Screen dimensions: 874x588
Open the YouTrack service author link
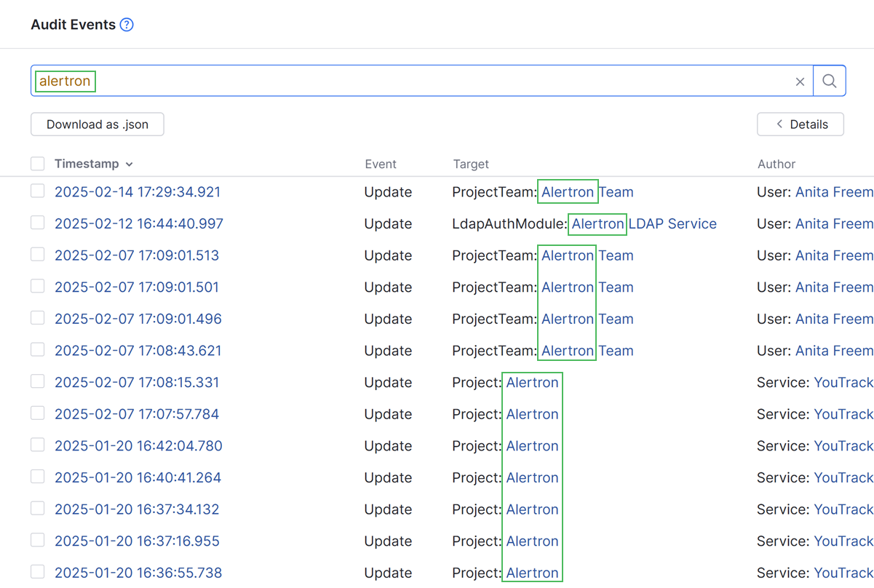click(x=843, y=382)
